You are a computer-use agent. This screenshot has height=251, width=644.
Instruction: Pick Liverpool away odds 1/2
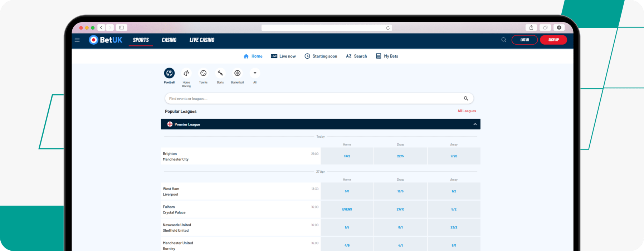pos(454,191)
